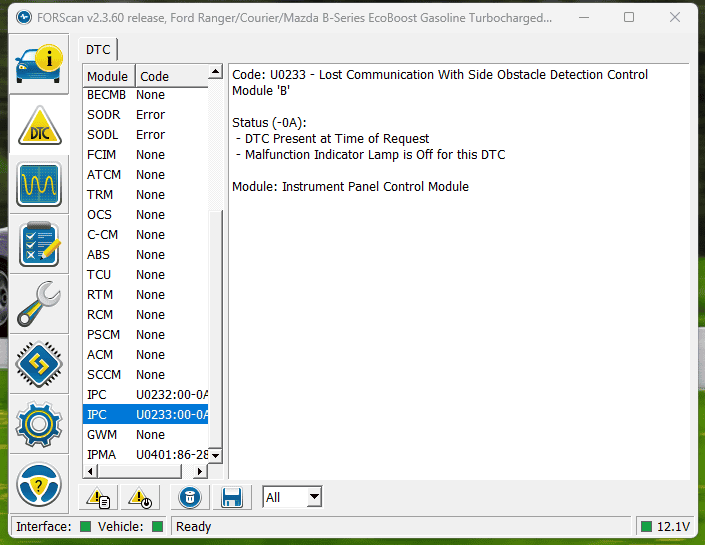705x545 pixels.
Task: Open the steering wheel help section
Action: (39, 484)
